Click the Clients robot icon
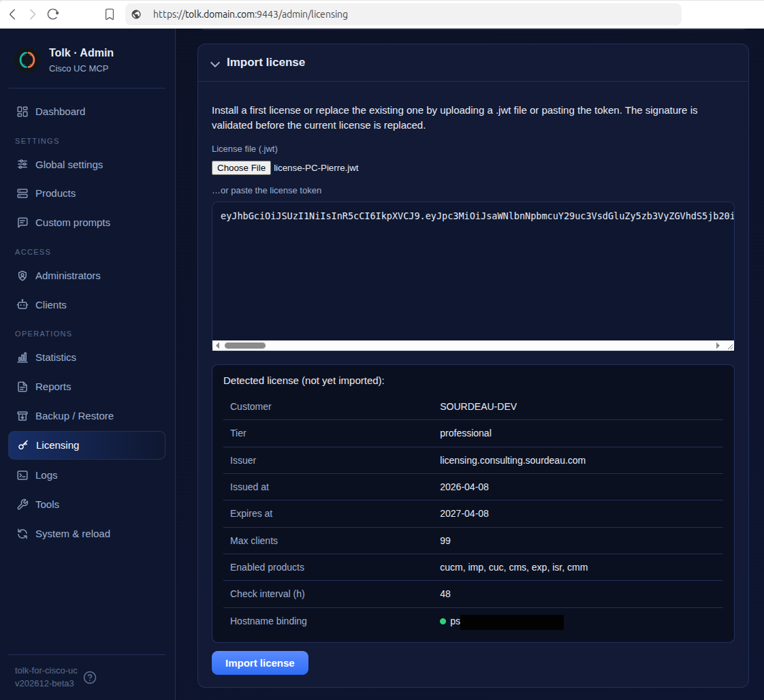764x700 pixels. 22,305
